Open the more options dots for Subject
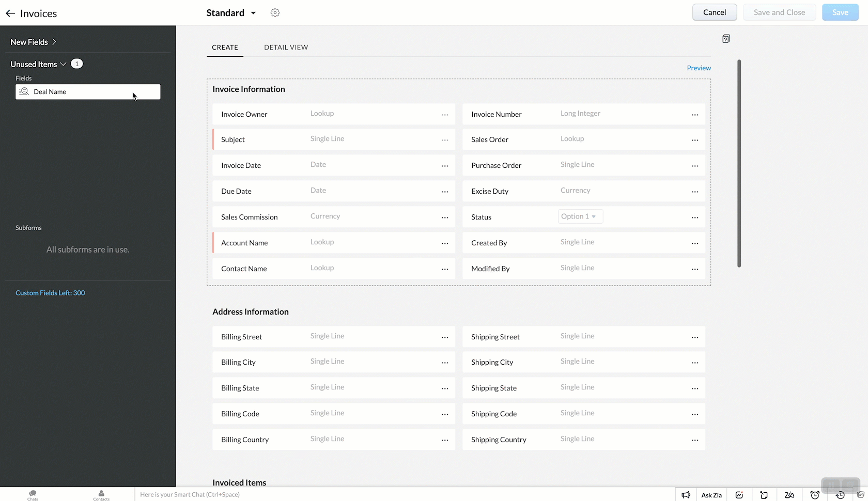 point(445,140)
